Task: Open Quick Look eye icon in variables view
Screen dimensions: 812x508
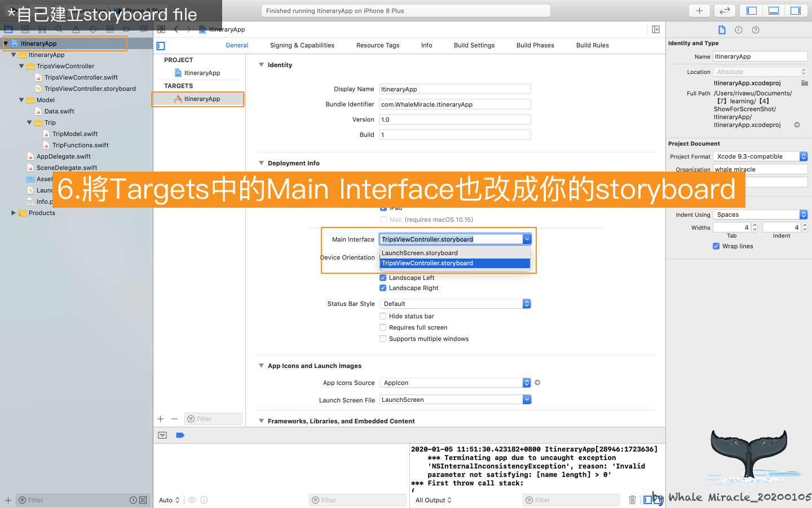Action: tap(192, 500)
